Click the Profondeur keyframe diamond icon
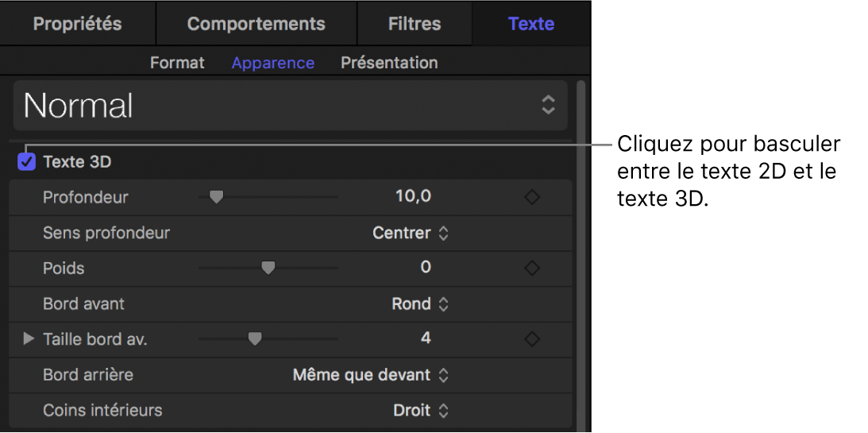This screenshot has width=868, height=433. [x=532, y=197]
